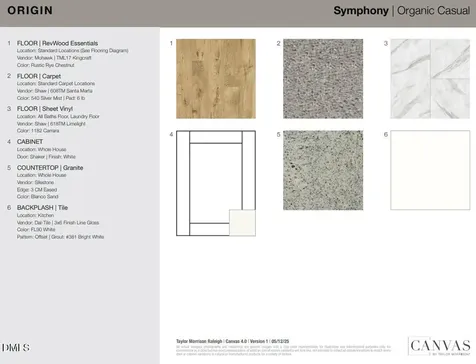Click Vendor: Shaw Limelight line

point(51,124)
